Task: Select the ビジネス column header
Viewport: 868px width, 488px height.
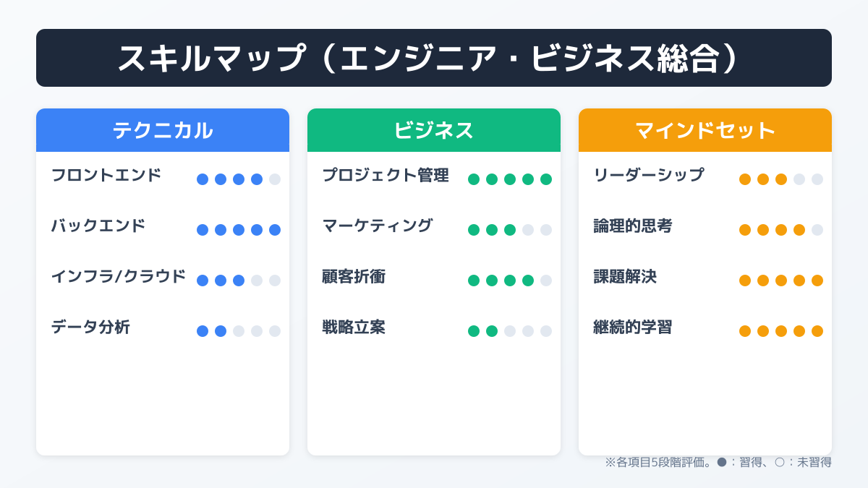Action: click(x=434, y=130)
